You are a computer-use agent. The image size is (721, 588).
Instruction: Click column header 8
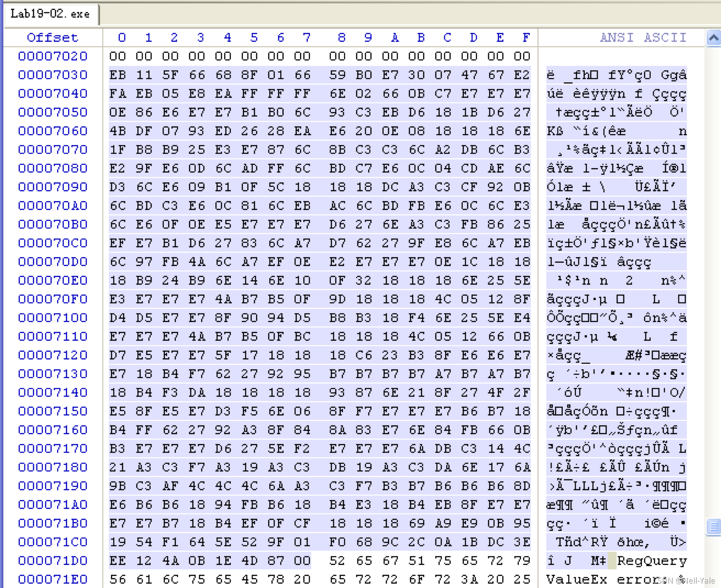[x=342, y=38]
